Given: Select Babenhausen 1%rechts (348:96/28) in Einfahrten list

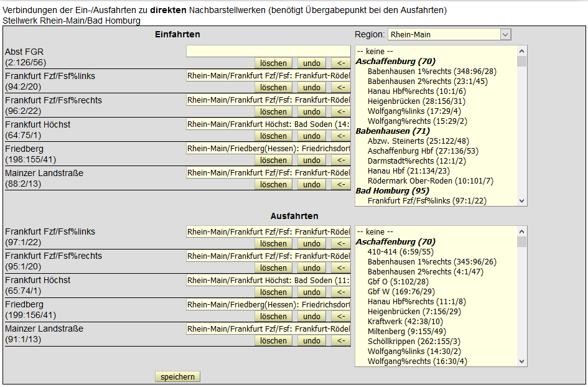Looking at the screenshot, I should click(431, 71).
